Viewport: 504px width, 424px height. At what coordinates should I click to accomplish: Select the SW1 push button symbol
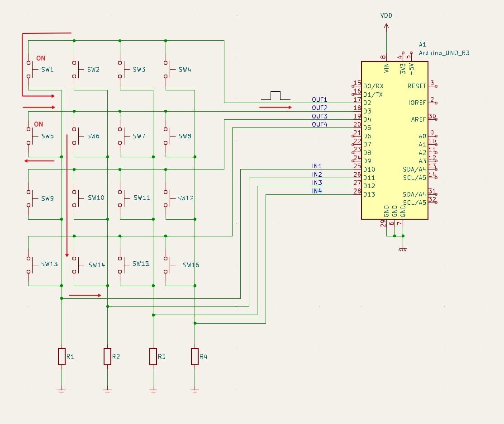30,70
